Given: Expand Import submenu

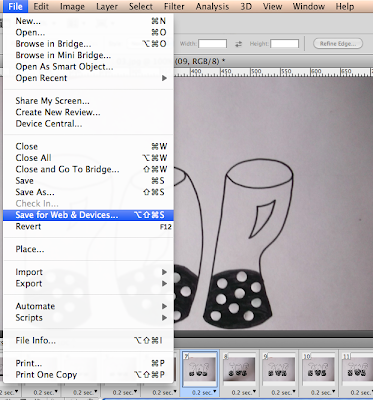Looking at the screenshot, I should tap(88, 272).
